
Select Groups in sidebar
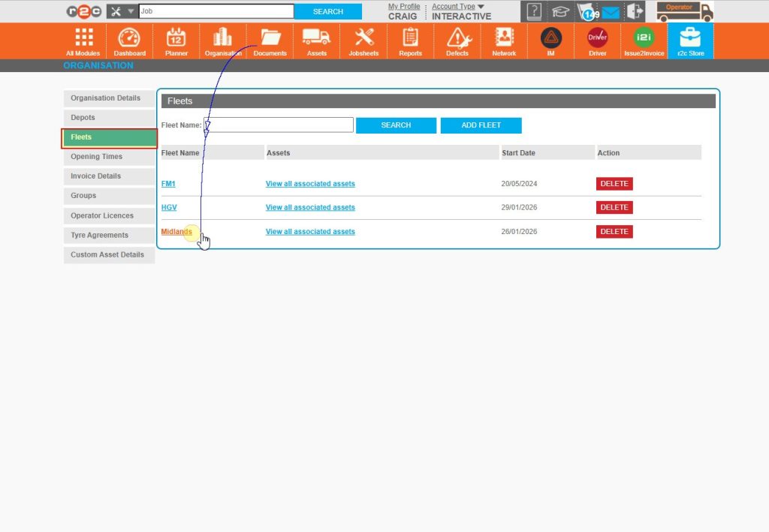tap(109, 195)
